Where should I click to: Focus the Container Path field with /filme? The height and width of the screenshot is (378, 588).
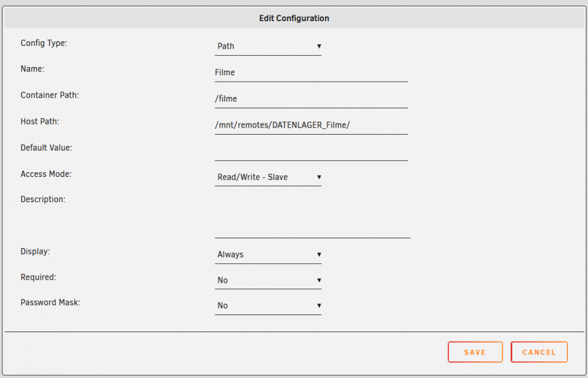(x=311, y=99)
